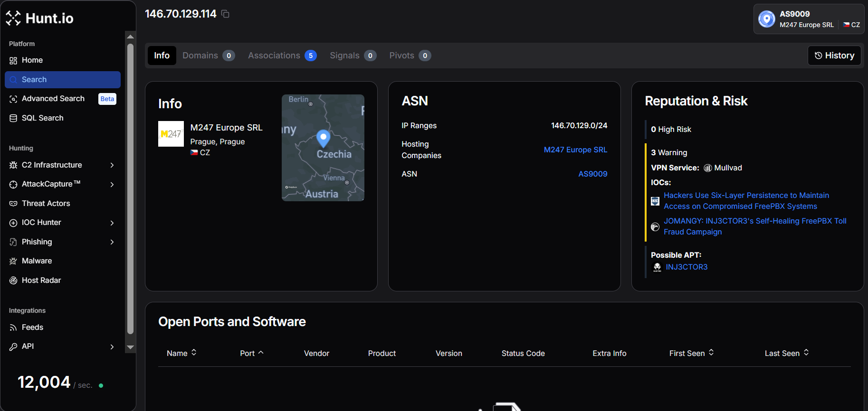This screenshot has width=868, height=411.
Task: Click the Beta badge beside Advanced Search
Action: (107, 99)
